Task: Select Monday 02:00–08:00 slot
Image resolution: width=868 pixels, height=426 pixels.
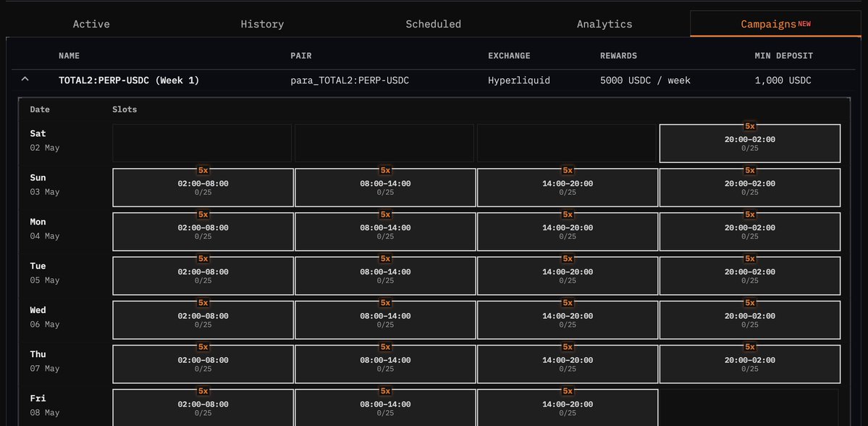Action: pos(203,232)
